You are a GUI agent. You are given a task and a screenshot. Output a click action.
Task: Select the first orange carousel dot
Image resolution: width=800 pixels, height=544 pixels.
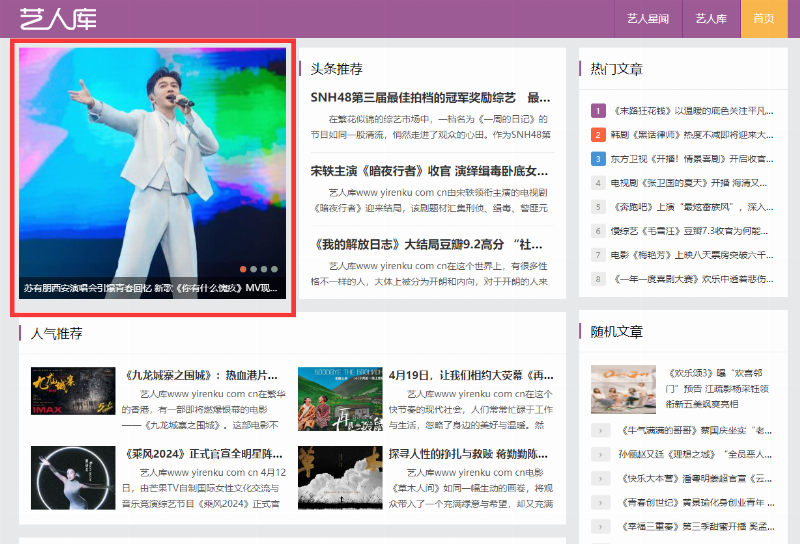(x=243, y=269)
